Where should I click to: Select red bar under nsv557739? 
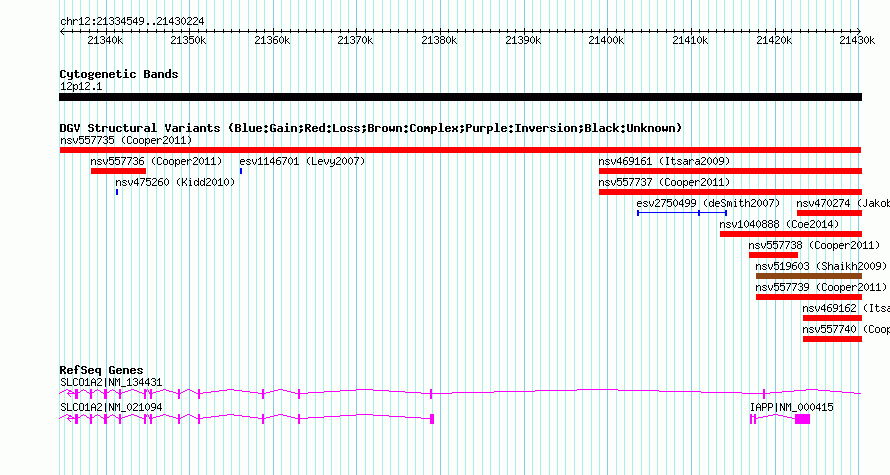point(809,297)
